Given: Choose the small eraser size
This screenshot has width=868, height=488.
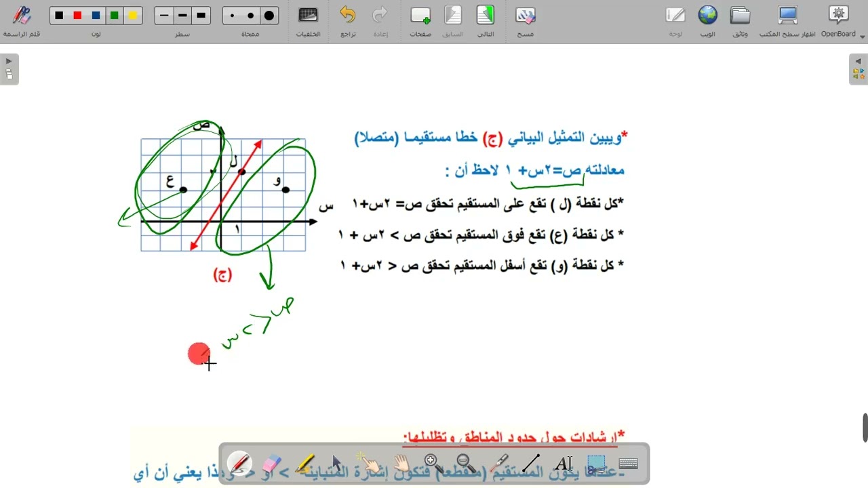Looking at the screenshot, I should click(233, 16).
